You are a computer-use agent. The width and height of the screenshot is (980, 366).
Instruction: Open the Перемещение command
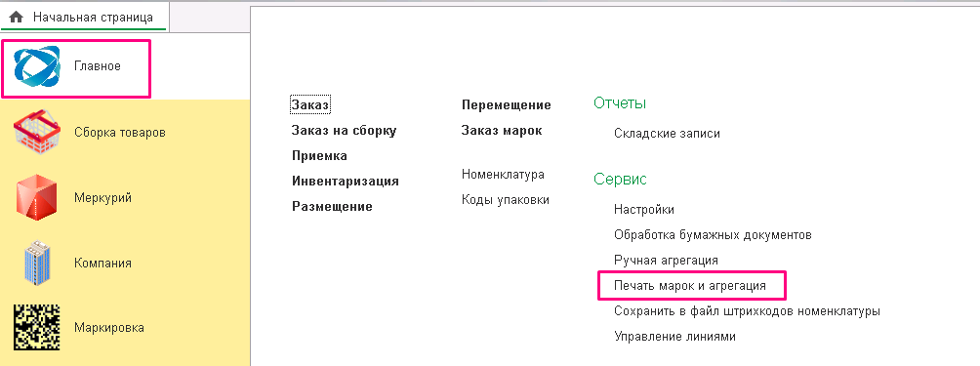507,105
